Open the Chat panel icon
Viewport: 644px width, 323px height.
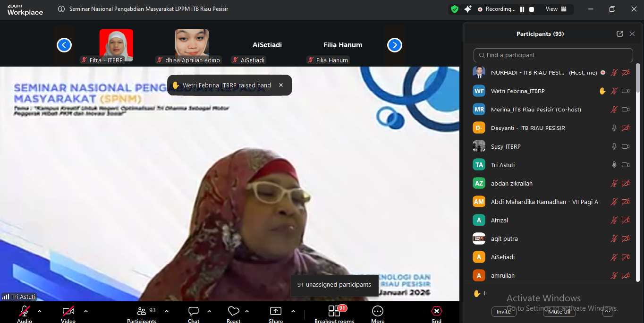pyautogui.click(x=194, y=312)
